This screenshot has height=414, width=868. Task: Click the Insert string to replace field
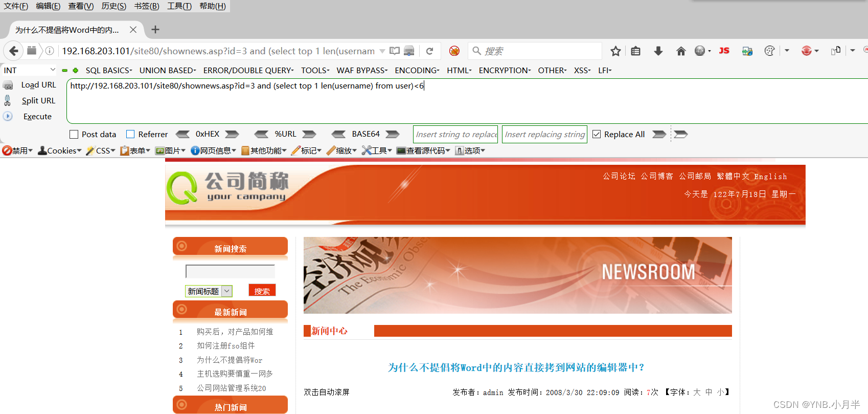[x=455, y=135]
